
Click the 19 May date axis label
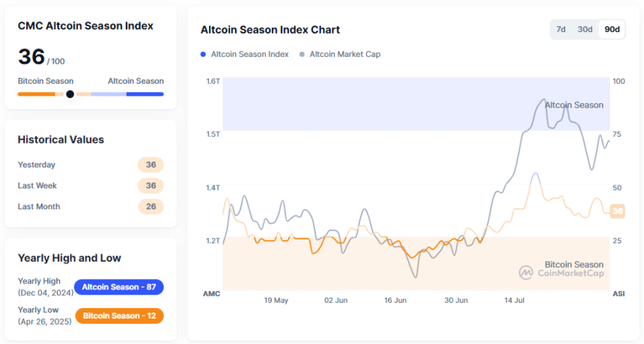(276, 301)
